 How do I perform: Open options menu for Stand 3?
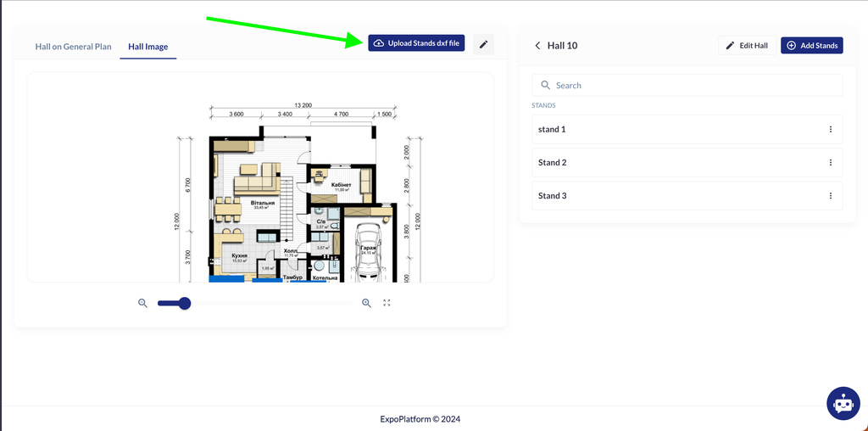point(830,196)
